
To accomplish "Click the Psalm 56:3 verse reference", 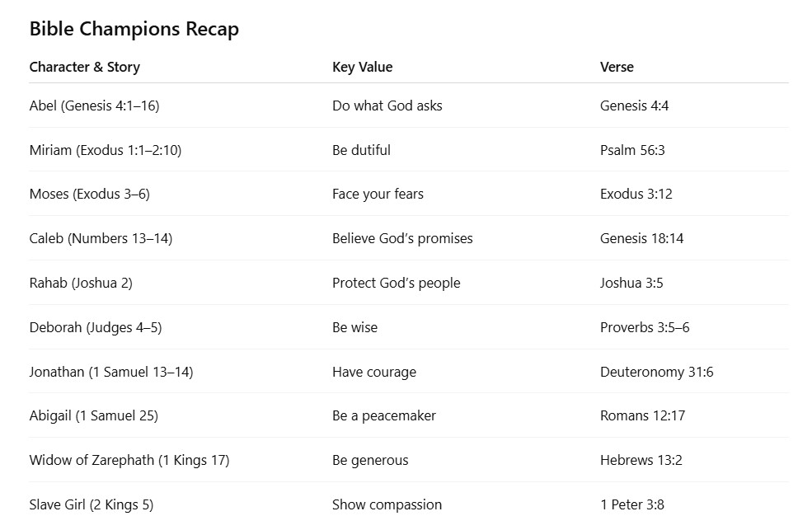I will (632, 150).
